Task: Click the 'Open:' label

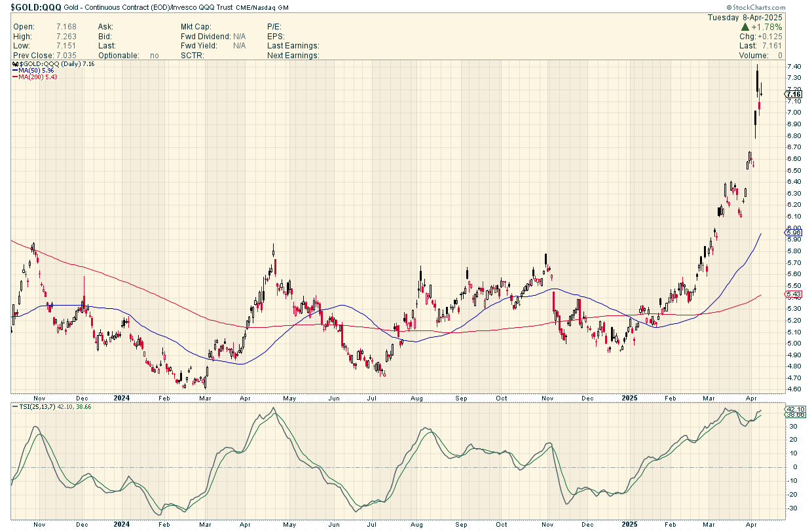Action: click(x=24, y=27)
